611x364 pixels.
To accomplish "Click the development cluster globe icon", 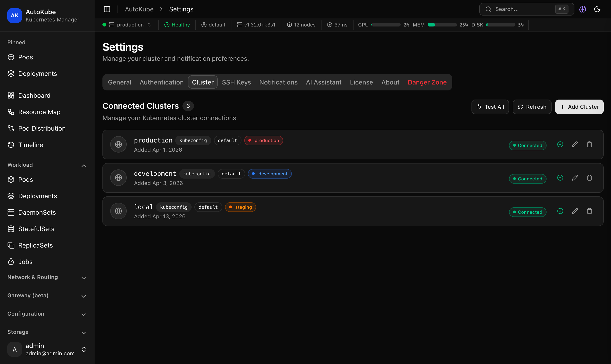I will point(118,178).
